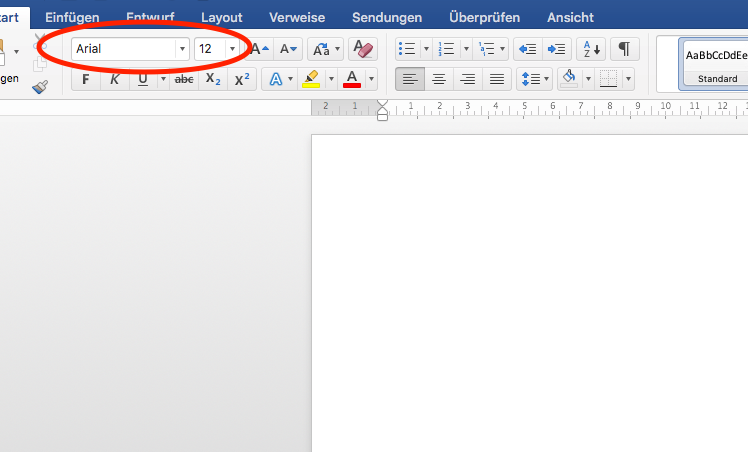
Task: Center align text
Action: (439, 79)
